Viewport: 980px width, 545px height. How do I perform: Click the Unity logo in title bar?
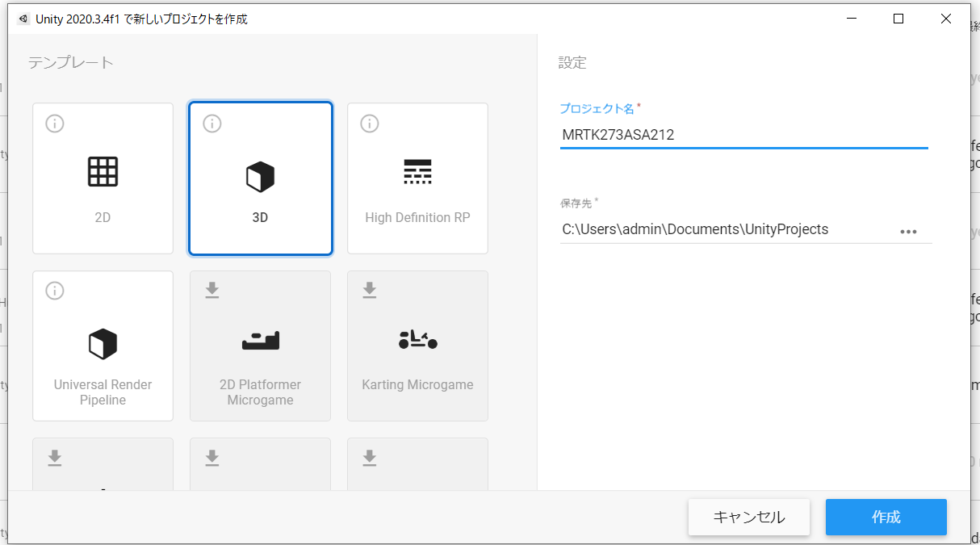tap(23, 19)
